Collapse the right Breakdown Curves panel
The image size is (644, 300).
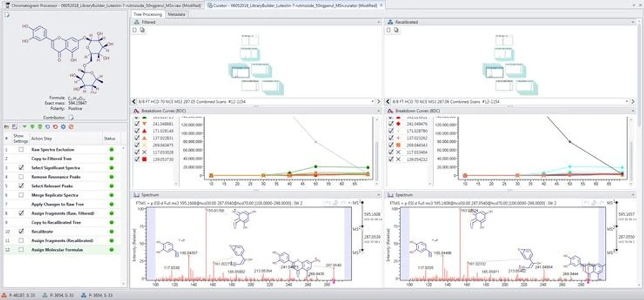point(632,111)
